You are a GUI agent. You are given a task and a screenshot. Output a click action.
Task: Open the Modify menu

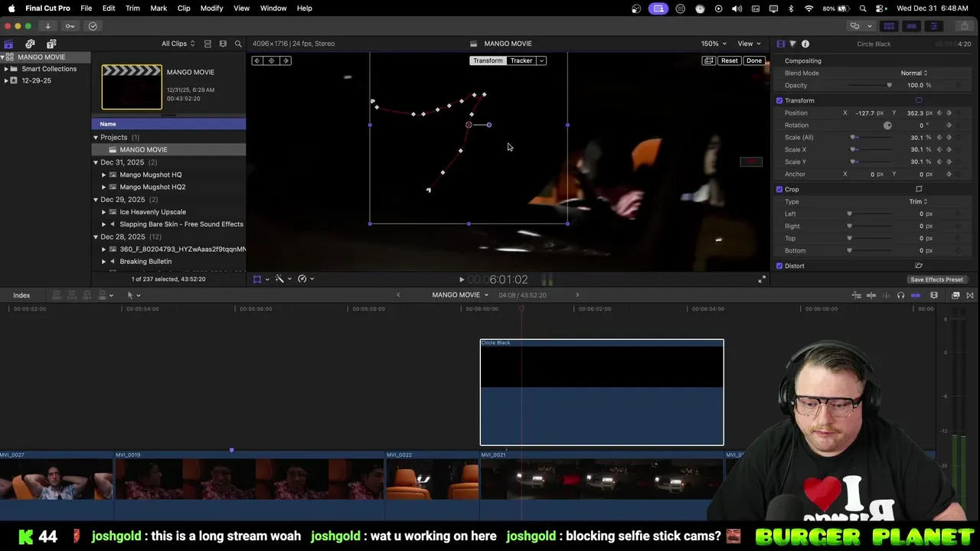tap(211, 8)
